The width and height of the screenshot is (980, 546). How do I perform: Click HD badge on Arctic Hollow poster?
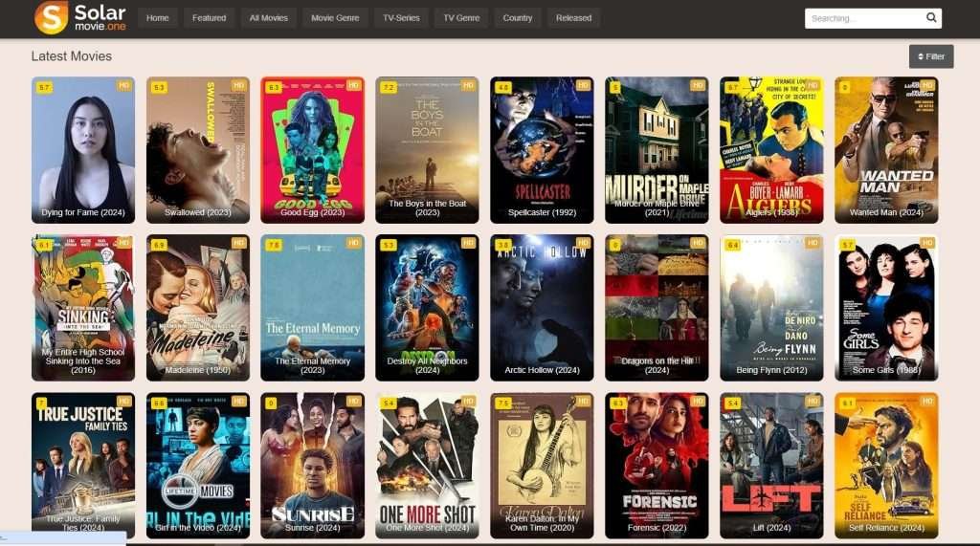click(x=583, y=243)
